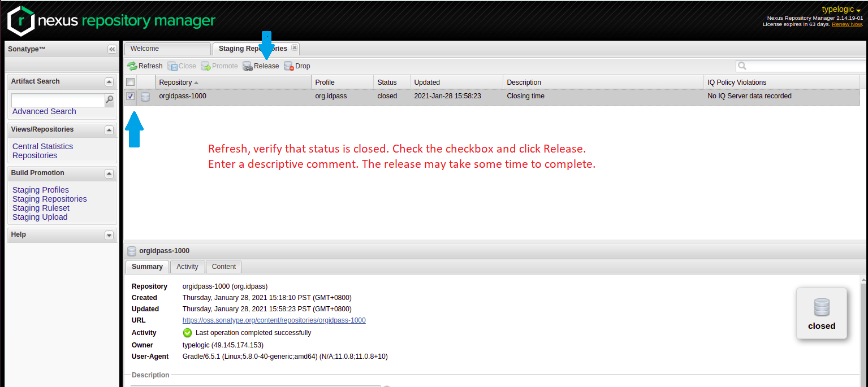
Task: Click the Description column header
Action: [x=603, y=82]
